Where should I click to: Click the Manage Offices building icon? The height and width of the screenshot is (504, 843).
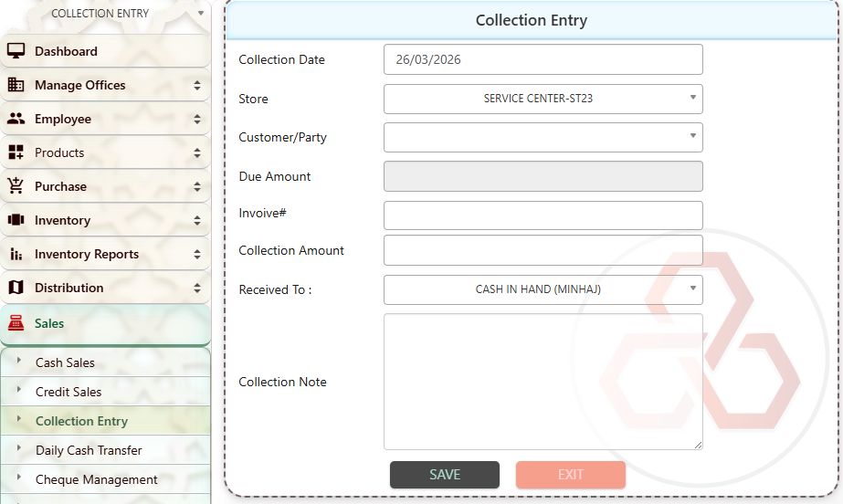click(x=16, y=85)
